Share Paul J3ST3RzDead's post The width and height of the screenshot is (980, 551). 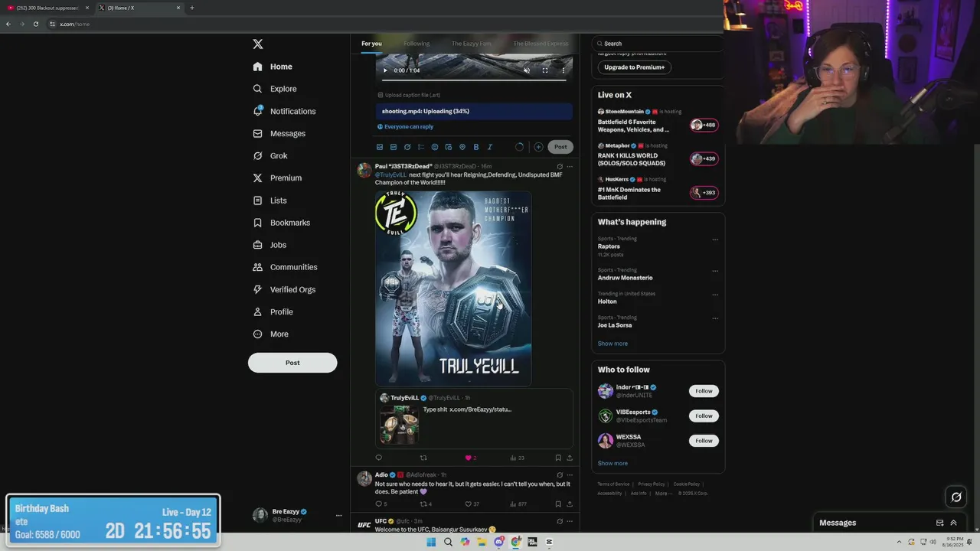point(569,458)
